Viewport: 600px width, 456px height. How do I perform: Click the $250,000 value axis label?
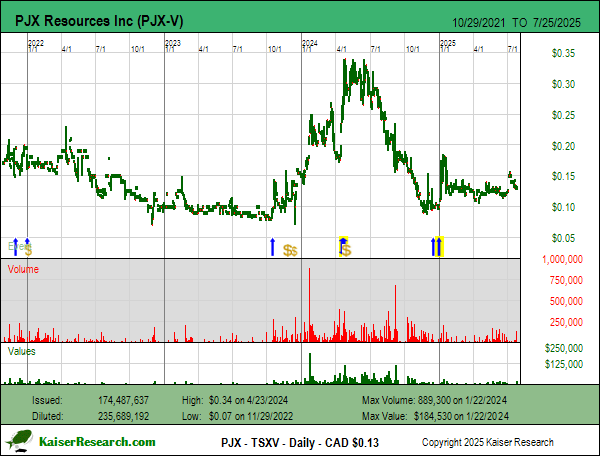click(x=564, y=348)
